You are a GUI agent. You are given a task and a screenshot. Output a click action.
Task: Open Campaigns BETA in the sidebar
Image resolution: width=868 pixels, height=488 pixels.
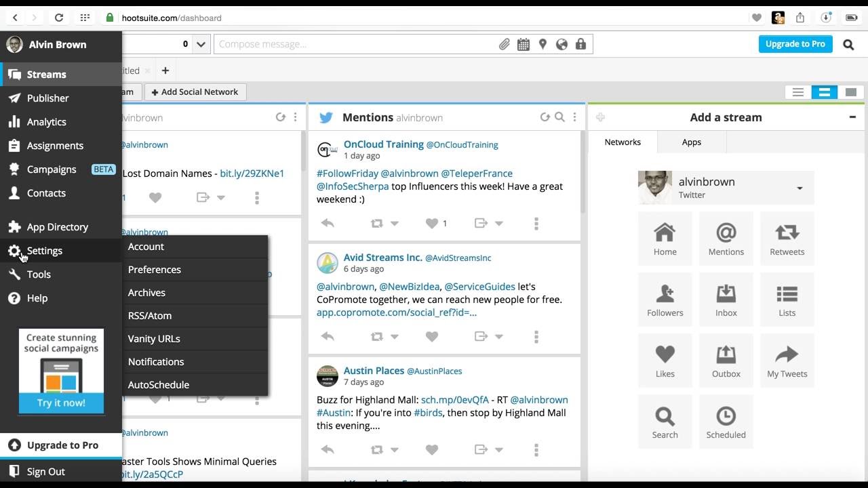tap(61, 169)
